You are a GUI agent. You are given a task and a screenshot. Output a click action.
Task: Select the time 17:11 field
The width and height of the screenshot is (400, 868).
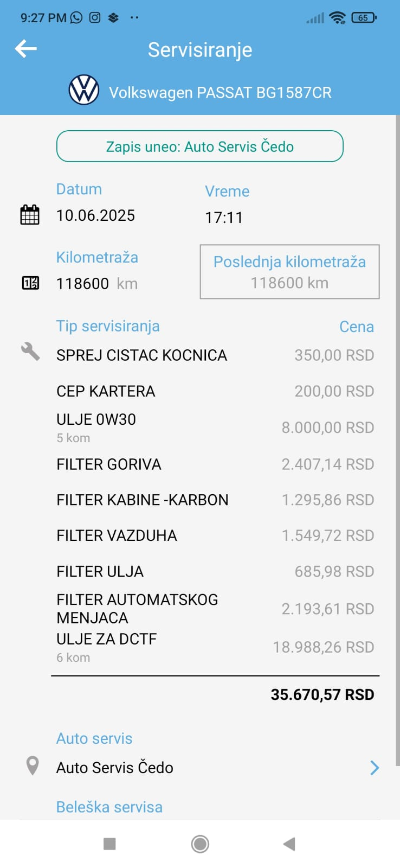pyautogui.click(x=224, y=218)
